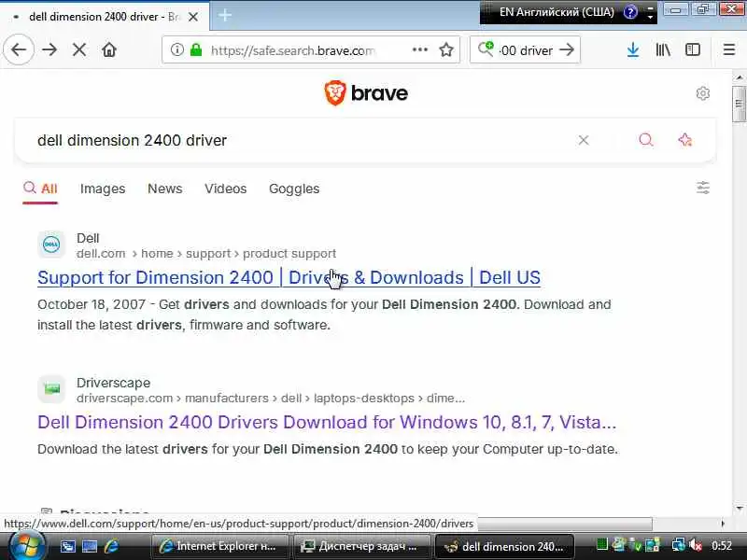This screenshot has height=560, width=747.
Task: Submit toolbar search with arrow
Action: (x=567, y=49)
